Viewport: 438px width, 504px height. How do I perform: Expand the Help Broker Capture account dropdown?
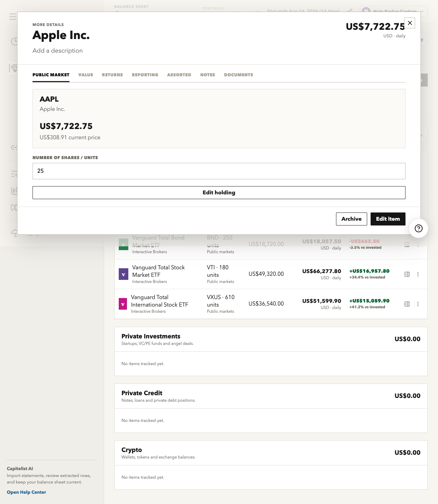click(394, 11)
